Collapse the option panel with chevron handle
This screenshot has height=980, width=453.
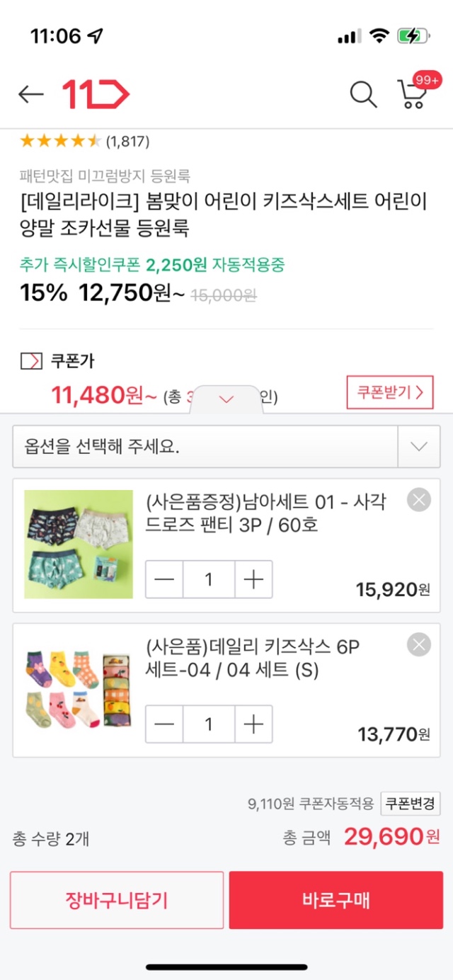[x=226, y=399]
